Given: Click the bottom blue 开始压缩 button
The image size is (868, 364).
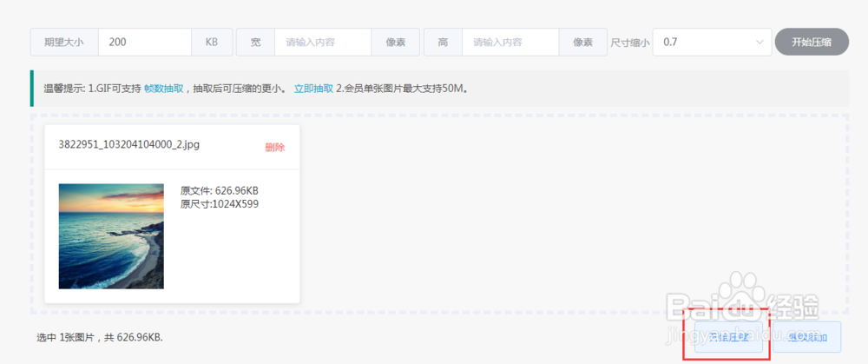Looking at the screenshot, I should [729, 337].
